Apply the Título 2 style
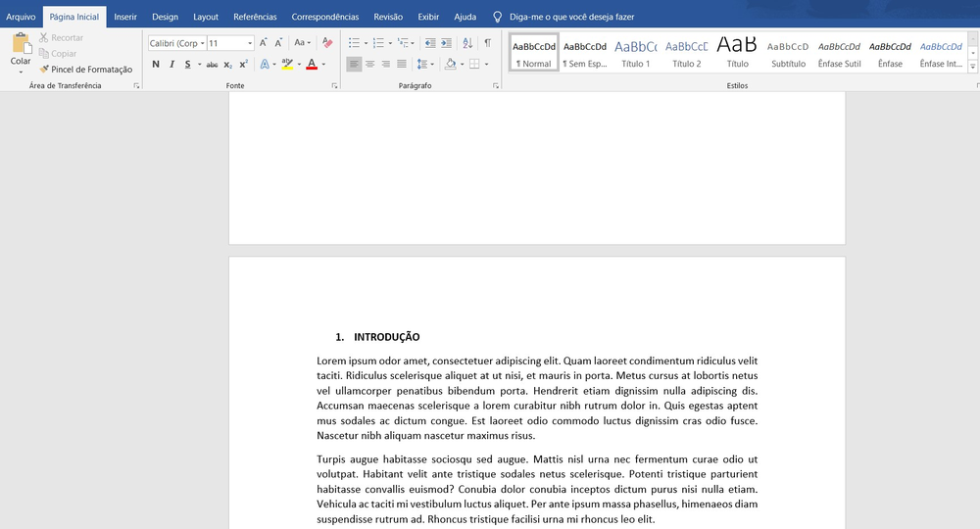 (x=686, y=53)
